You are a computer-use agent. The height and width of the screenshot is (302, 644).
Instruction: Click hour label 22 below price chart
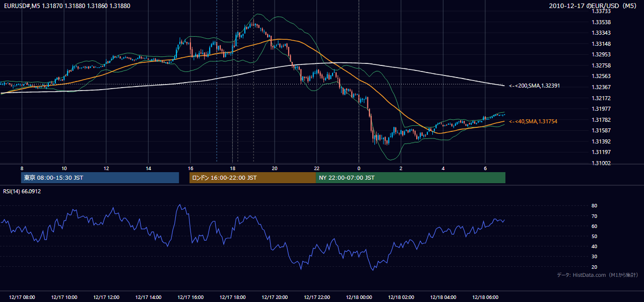click(316, 168)
